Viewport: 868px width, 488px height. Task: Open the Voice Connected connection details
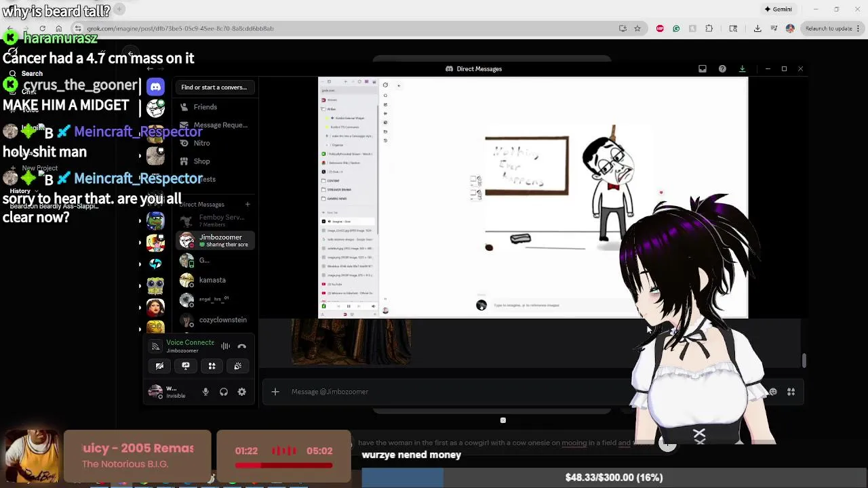click(x=190, y=342)
